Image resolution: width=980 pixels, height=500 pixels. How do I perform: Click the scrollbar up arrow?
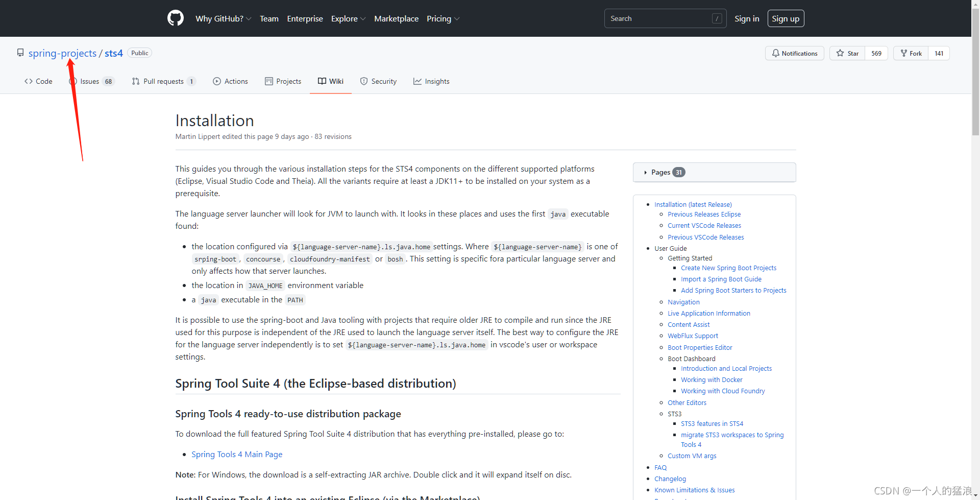click(975, 4)
